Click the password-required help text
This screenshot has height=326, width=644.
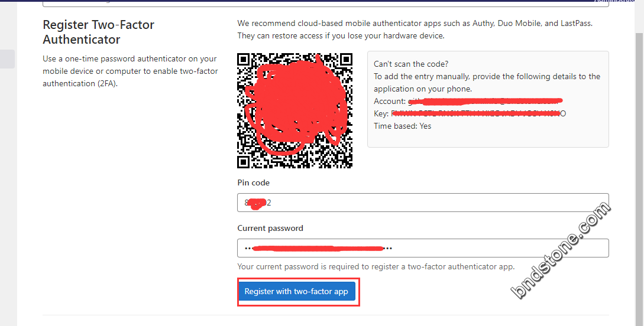[x=376, y=266]
